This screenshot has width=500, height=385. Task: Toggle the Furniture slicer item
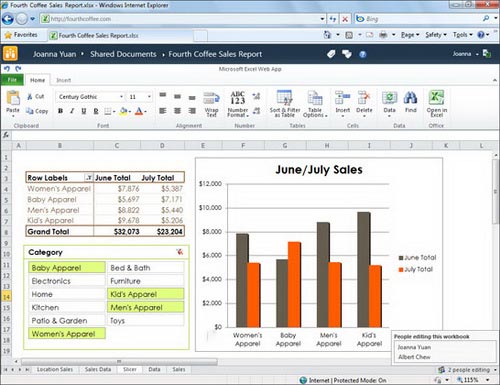coord(146,281)
